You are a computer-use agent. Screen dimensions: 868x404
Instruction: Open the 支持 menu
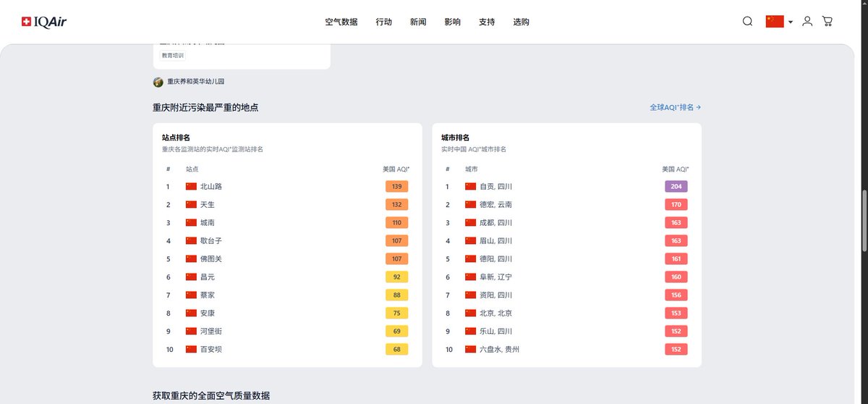click(487, 22)
